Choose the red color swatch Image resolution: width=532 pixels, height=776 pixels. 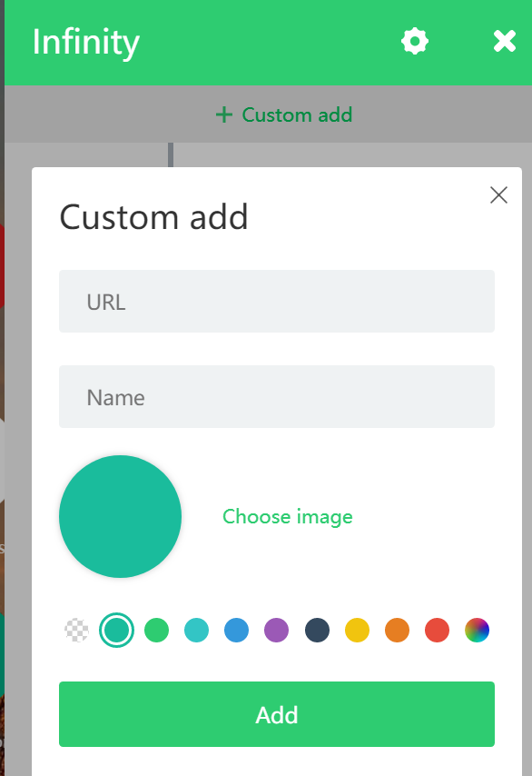coord(438,631)
